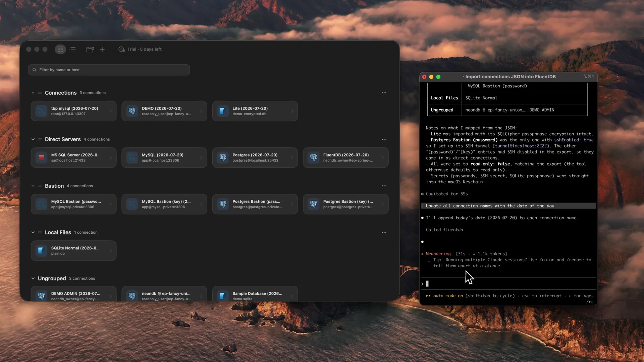This screenshot has width=644, height=362.
Task: Click the terminal window title text
Action: click(510, 77)
